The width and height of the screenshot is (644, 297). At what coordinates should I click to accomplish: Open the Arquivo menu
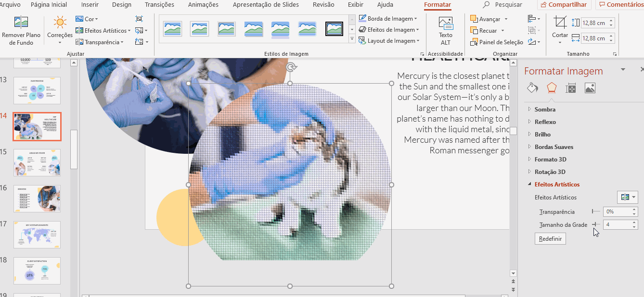11,5
